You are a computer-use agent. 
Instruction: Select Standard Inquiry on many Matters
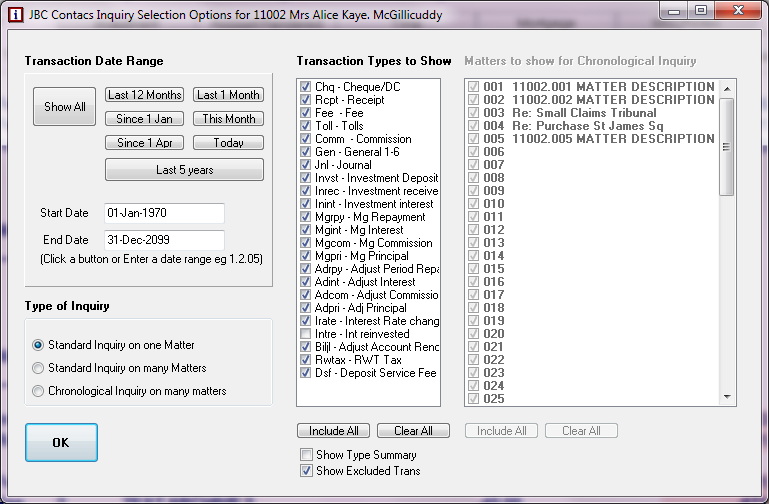39,368
